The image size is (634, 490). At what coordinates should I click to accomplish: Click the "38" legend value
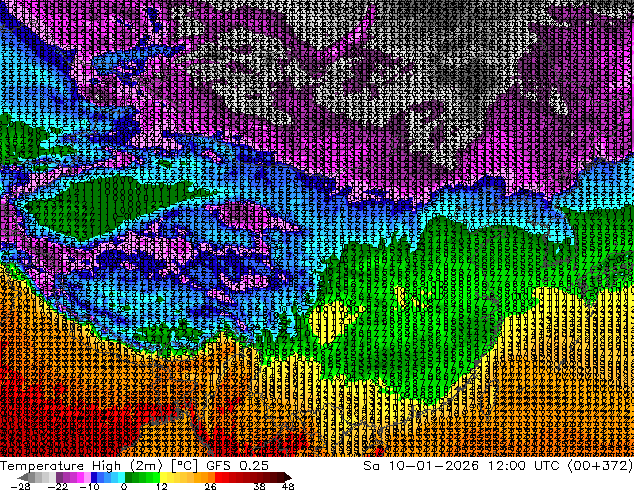coord(259,486)
